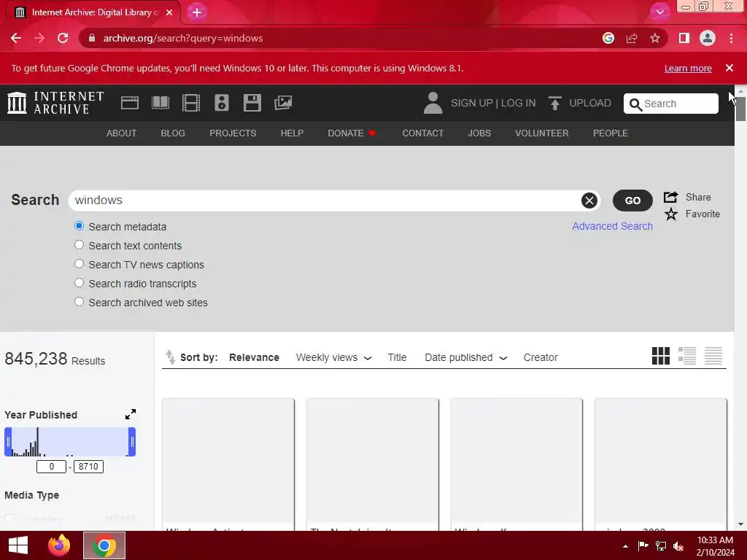Sort results by Title

coord(398,357)
